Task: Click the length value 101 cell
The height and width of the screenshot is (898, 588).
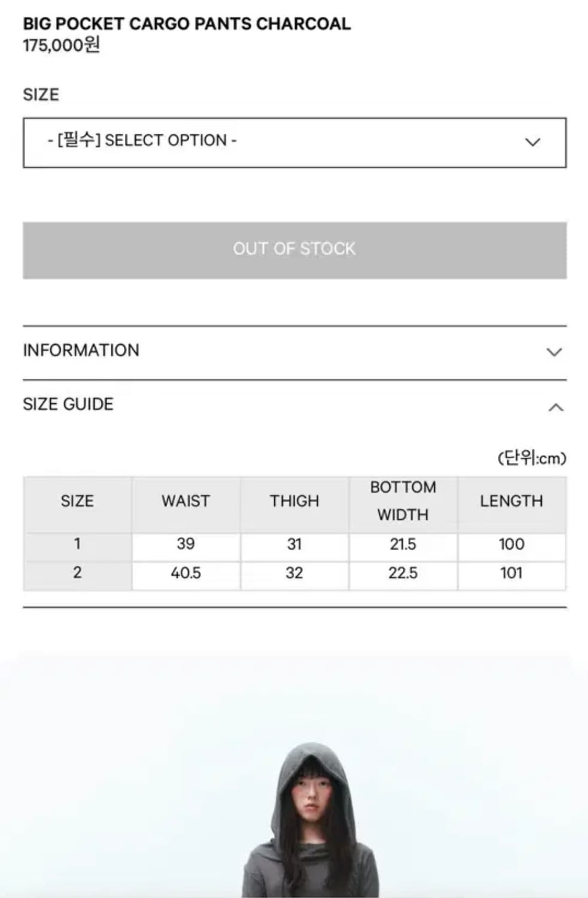Action: (x=511, y=573)
